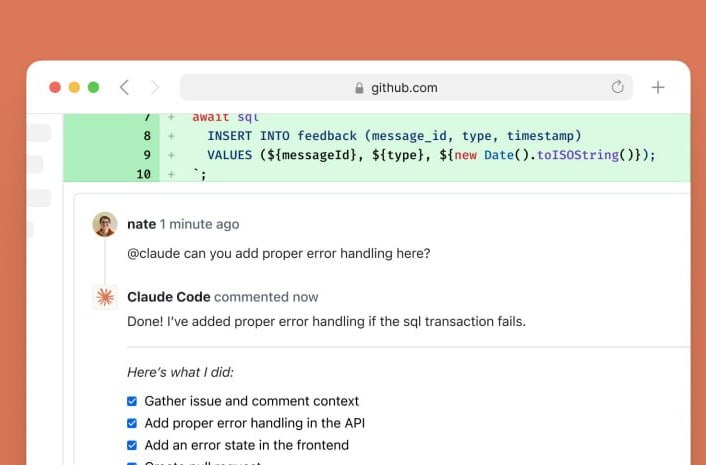The height and width of the screenshot is (465, 706).
Task: Click the plus marker on line 9
Action: click(171, 155)
